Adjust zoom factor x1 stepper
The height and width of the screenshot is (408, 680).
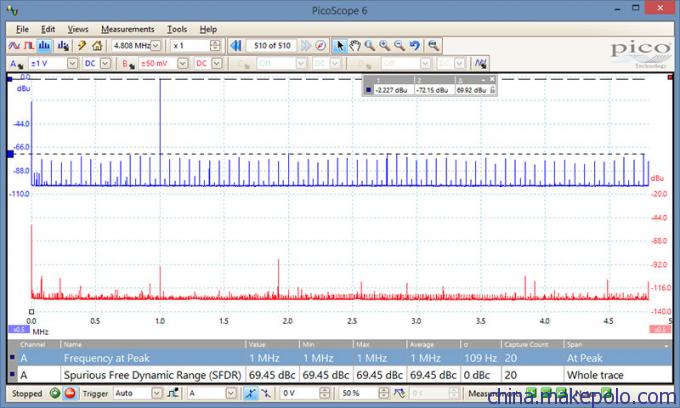point(215,46)
